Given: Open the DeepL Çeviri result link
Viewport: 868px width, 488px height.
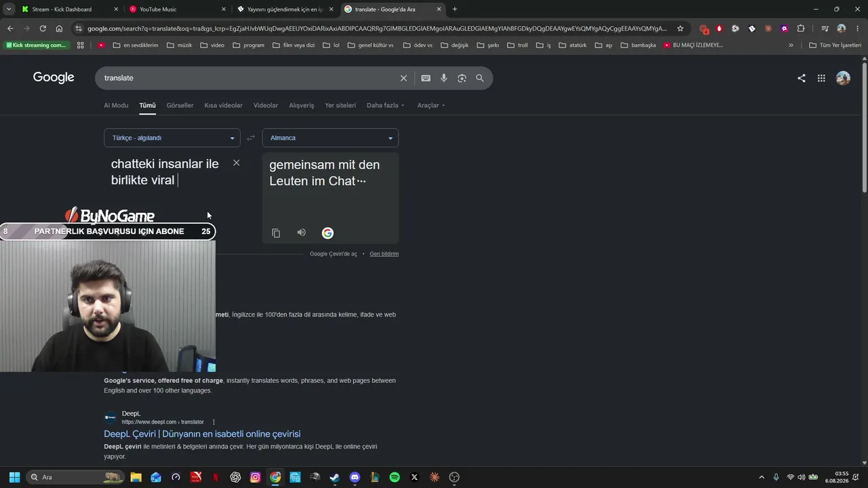Looking at the screenshot, I should (x=202, y=434).
